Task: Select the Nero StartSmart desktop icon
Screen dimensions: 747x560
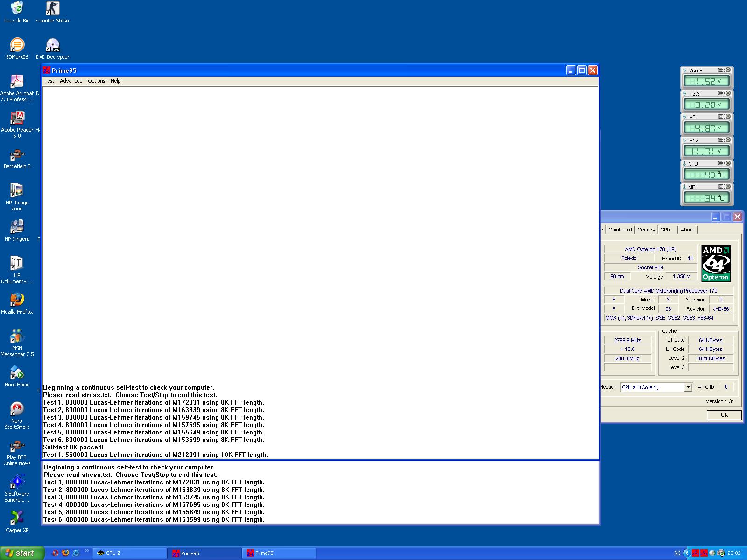Action: (x=17, y=416)
